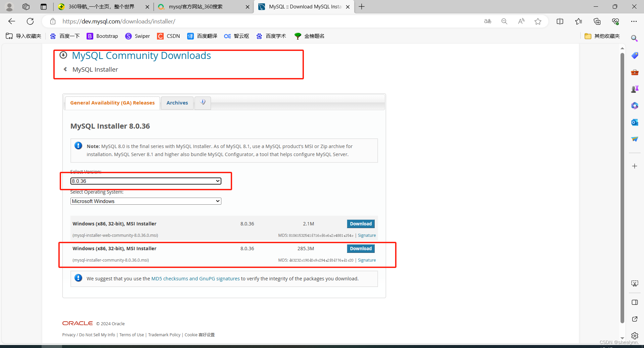The width and height of the screenshot is (644, 348).
Task: Open the workspaces icon in title bar
Action: 26,7
